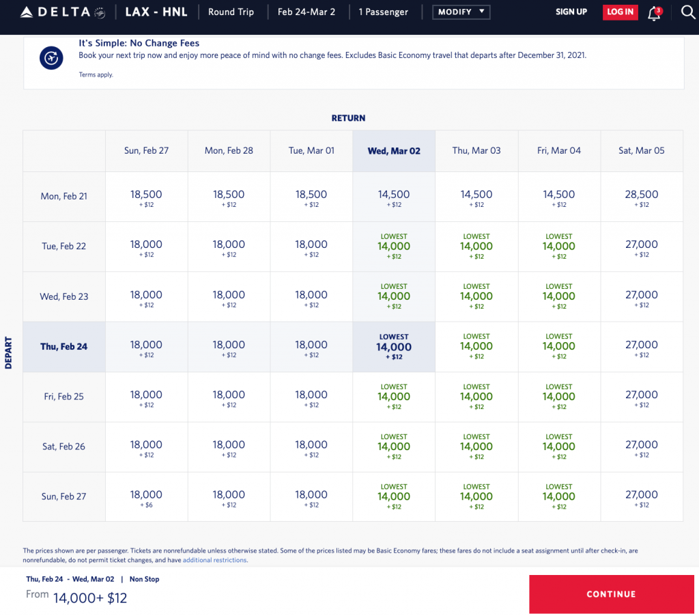The width and height of the screenshot is (699, 616).
Task: Open the Terms apply link
Action: coord(96,74)
